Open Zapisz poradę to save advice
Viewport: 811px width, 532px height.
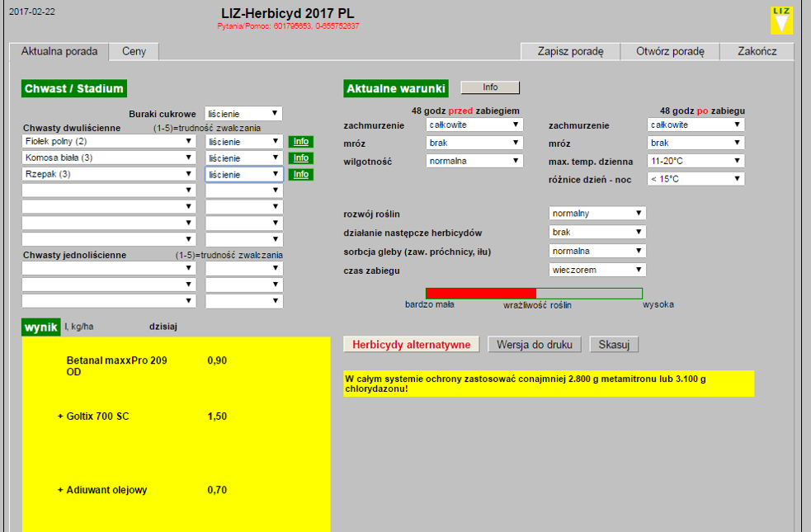pyautogui.click(x=570, y=51)
